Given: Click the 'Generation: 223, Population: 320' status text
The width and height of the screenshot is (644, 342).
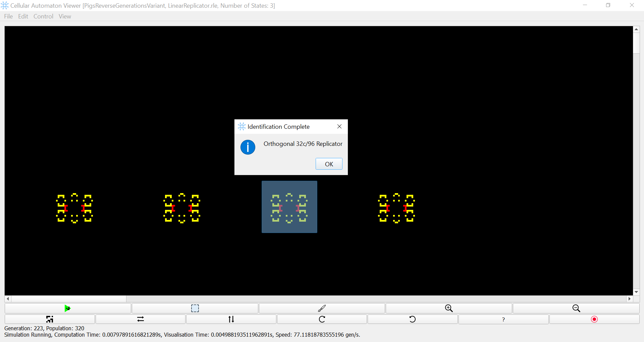Looking at the screenshot, I should (x=44, y=328).
